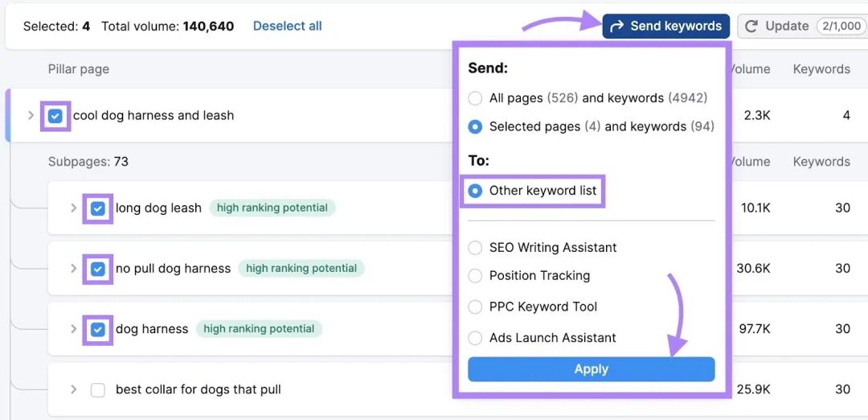
Task: Uncheck the long dog leash checkbox
Action: pos(97,208)
